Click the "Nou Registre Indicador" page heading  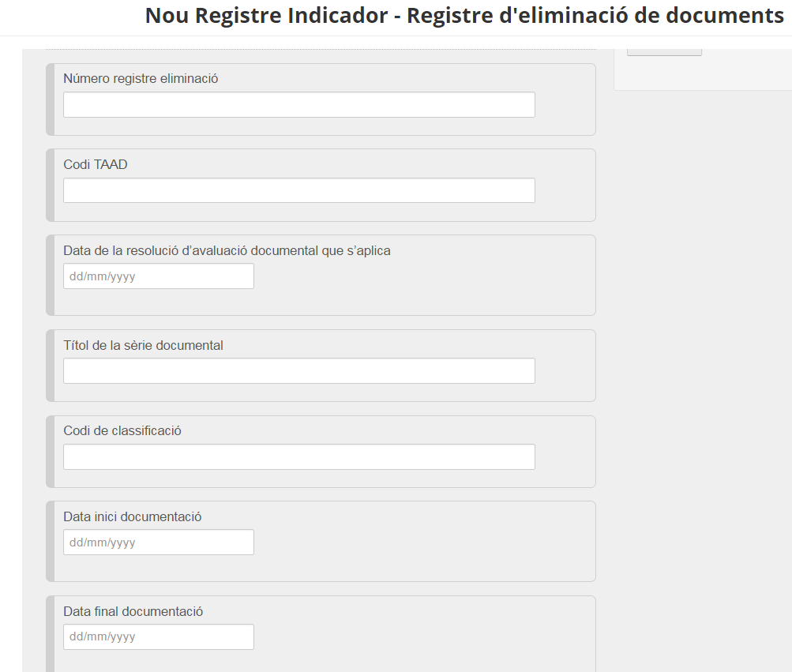click(x=464, y=17)
